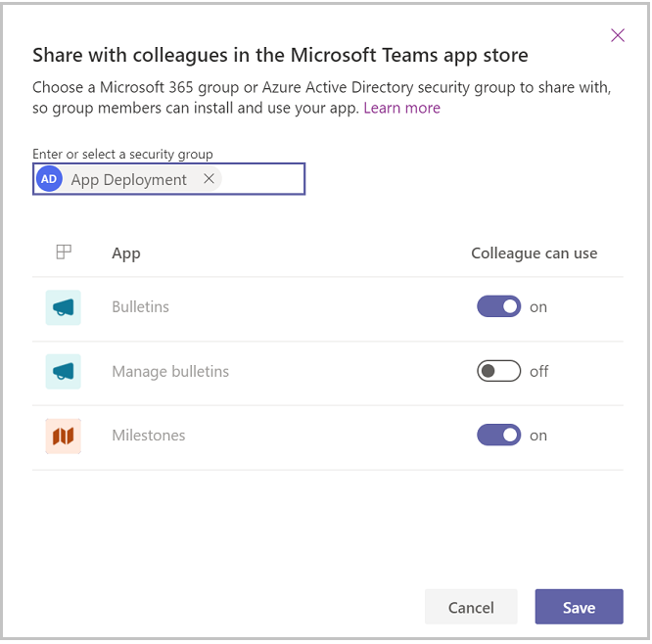Select the Milestones app name

(149, 436)
